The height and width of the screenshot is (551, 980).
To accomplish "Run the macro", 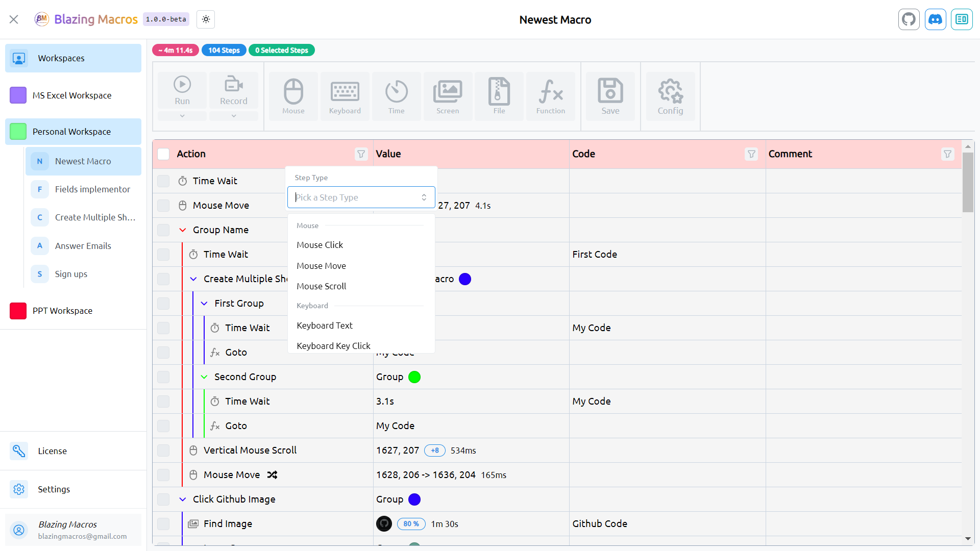I will click(182, 90).
